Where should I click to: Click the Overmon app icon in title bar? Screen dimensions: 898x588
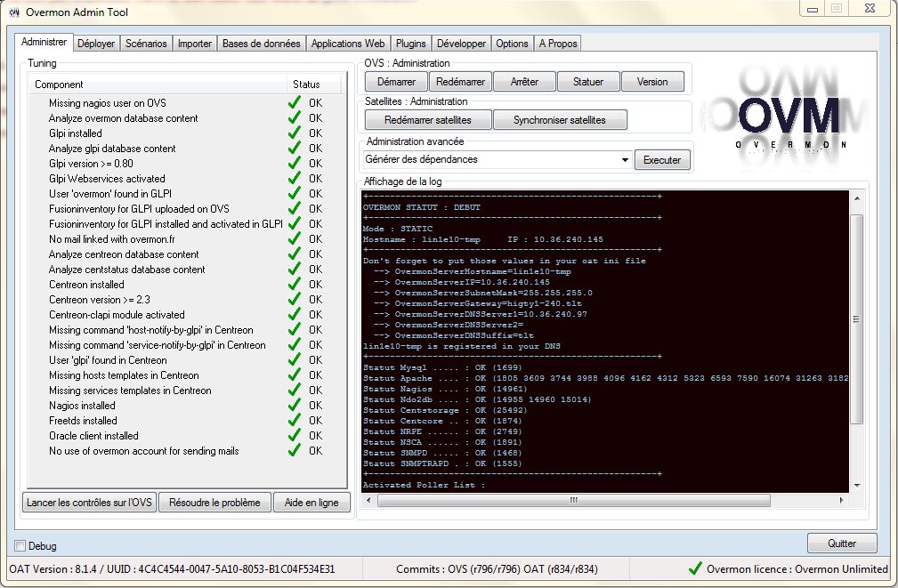click(x=13, y=12)
